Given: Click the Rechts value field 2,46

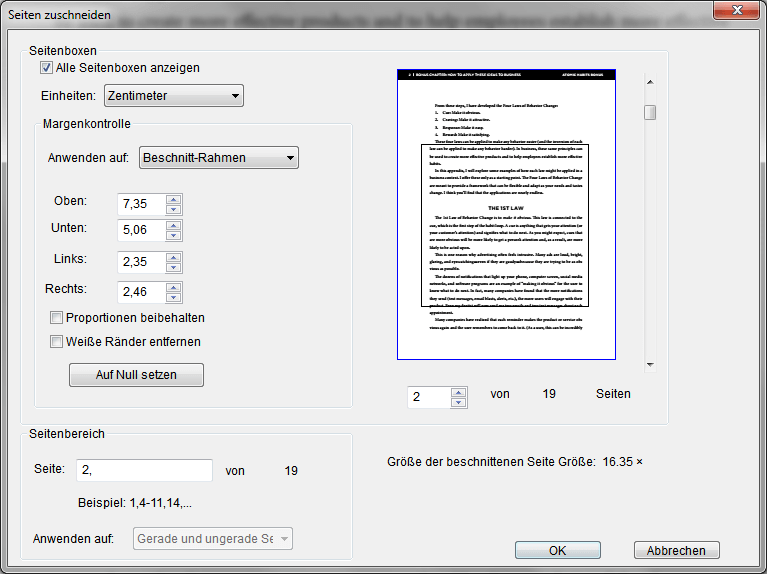Looking at the screenshot, I should click(142, 292).
